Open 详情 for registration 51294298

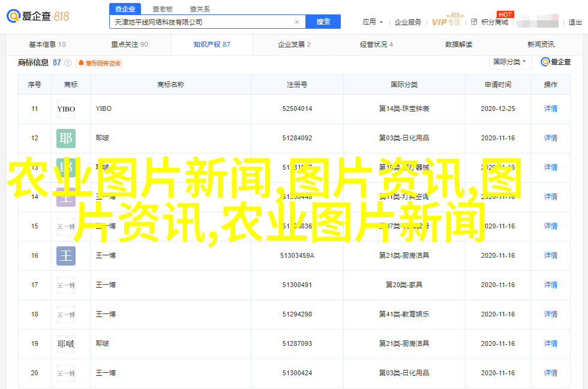[x=551, y=314]
